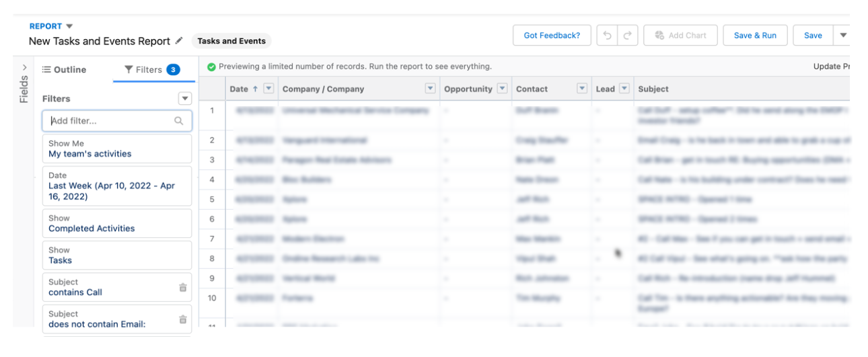This screenshot has width=868, height=357.
Task: Click the Save & Run button
Action: [755, 36]
